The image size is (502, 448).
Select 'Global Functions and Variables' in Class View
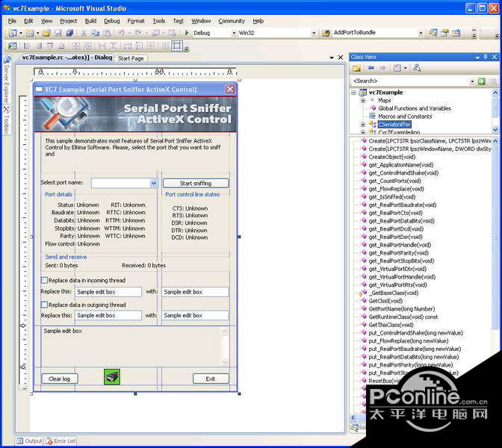point(415,108)
